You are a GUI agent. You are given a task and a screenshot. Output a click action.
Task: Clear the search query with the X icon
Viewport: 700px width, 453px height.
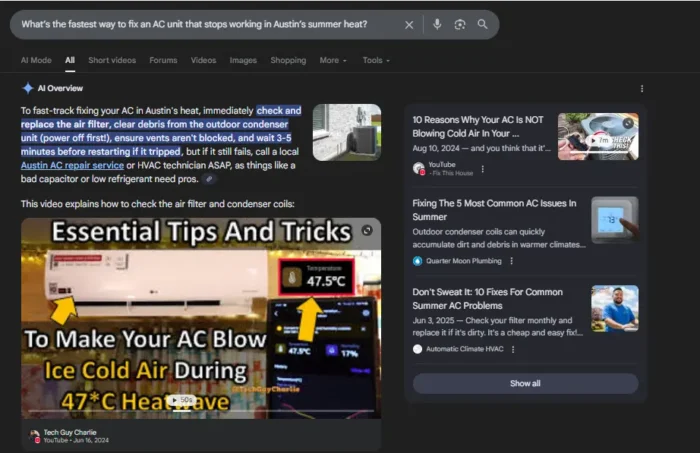tap(409, 24)
